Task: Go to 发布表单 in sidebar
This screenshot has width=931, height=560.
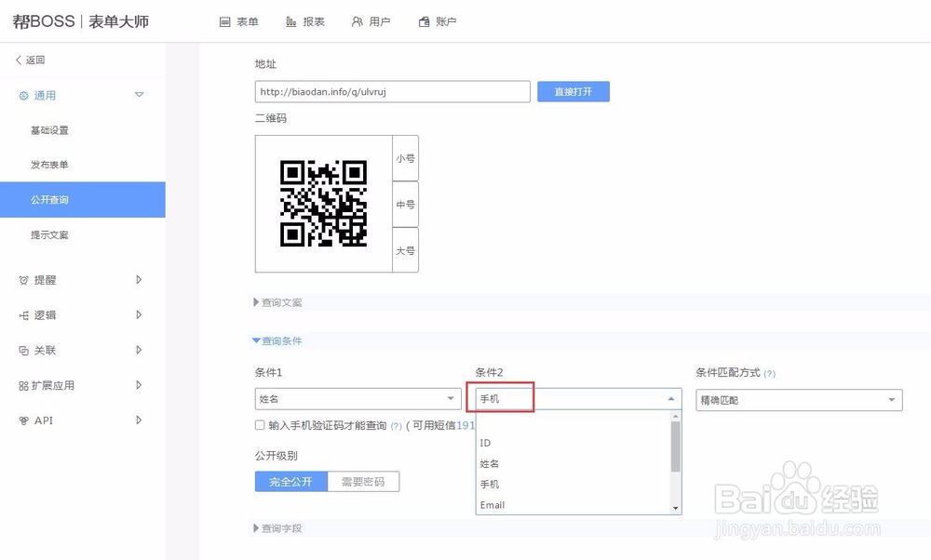Action: (x=50, y=165)
